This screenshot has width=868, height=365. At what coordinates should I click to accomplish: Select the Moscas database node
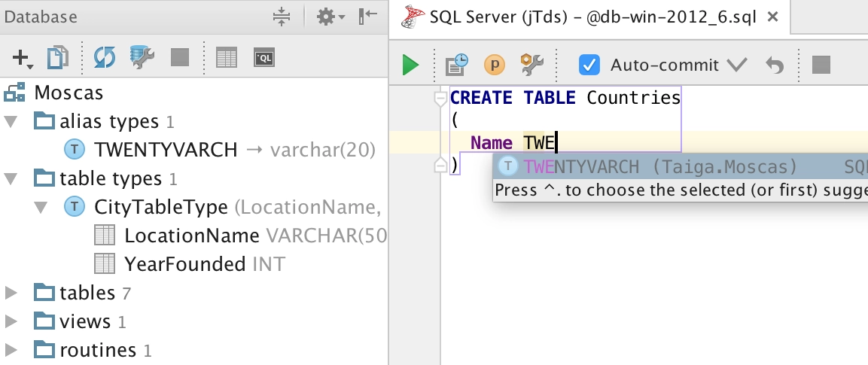(69, 93)
